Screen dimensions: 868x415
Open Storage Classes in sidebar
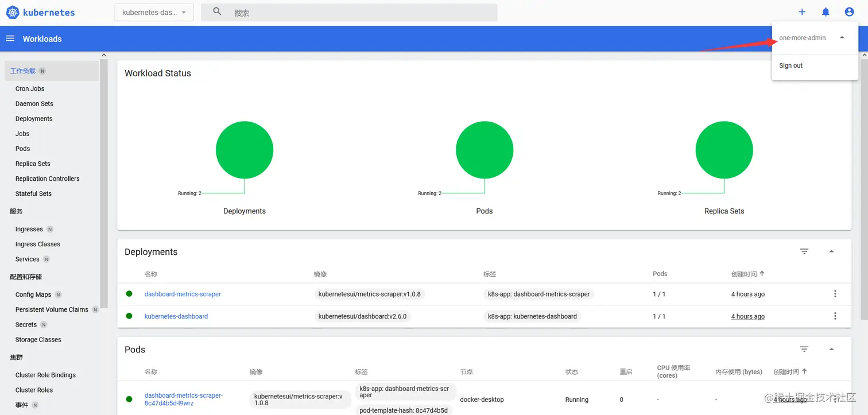[38, 340]
